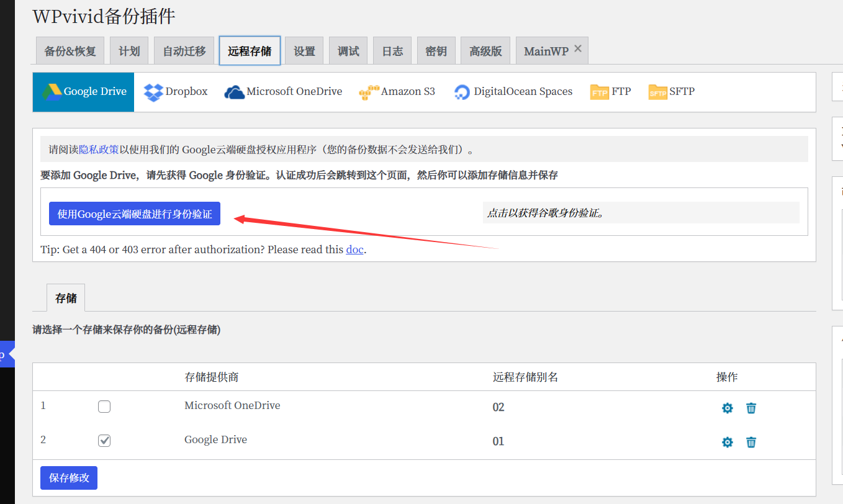
Task: Click alias 01 in the table
Action: (498, 441)
